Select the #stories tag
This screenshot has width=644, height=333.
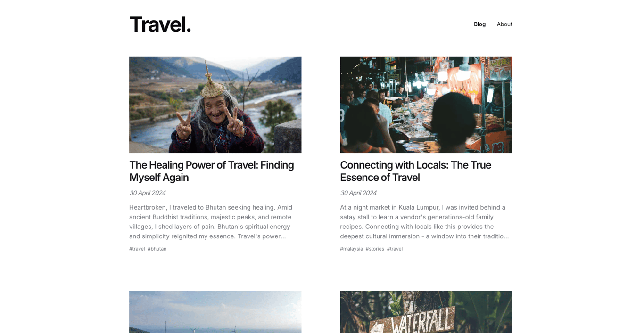pyautogui.click(x=375, y=249)
